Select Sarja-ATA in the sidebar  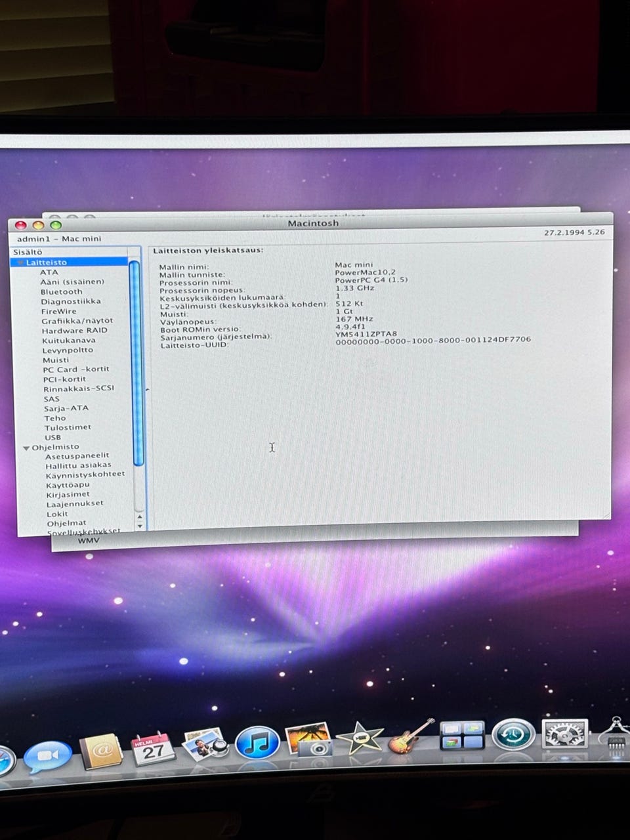pyautogui.click(x=66, y=408)
